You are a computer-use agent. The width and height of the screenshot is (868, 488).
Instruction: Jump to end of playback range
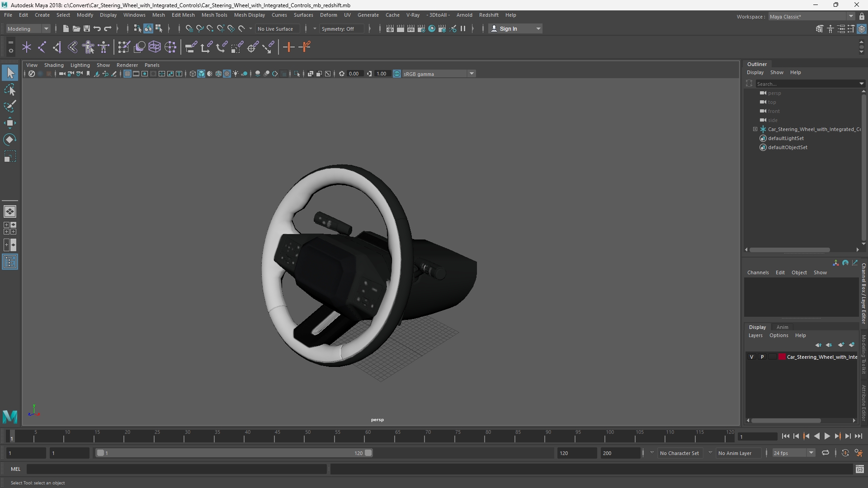[859, 436]
